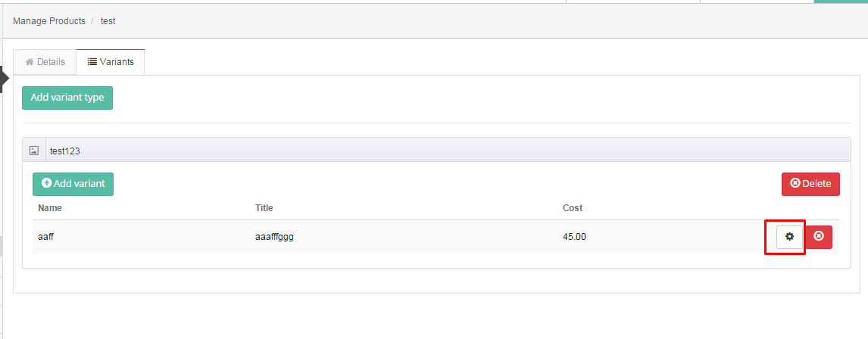Click the dark sidebar arrow on left edge
Viewport: 868px width, 339px height.
(x=5, y=79)
